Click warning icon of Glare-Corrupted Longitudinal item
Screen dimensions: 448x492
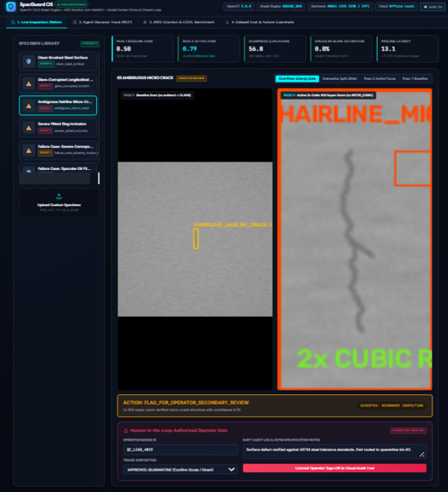(x=28, y=84)
